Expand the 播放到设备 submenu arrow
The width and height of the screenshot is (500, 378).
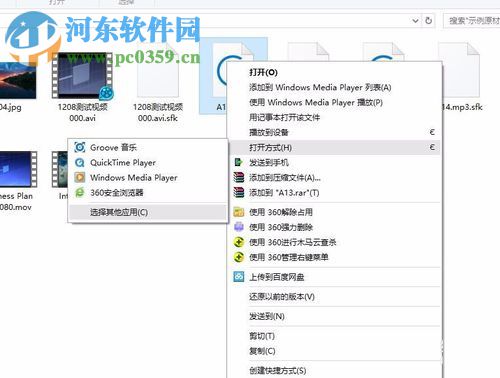tap(432, 132)
